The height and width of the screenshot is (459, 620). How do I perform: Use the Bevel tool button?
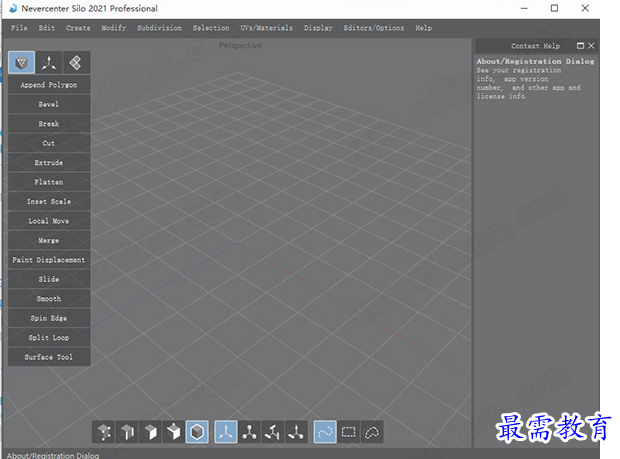pyautogui.click(x=49, y=104)
